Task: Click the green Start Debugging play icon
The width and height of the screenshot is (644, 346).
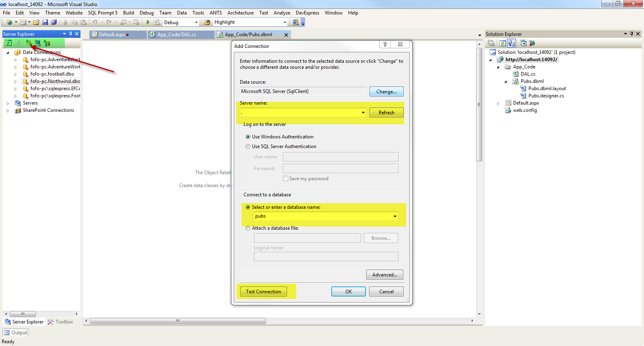Action: (x=148, y=22)
